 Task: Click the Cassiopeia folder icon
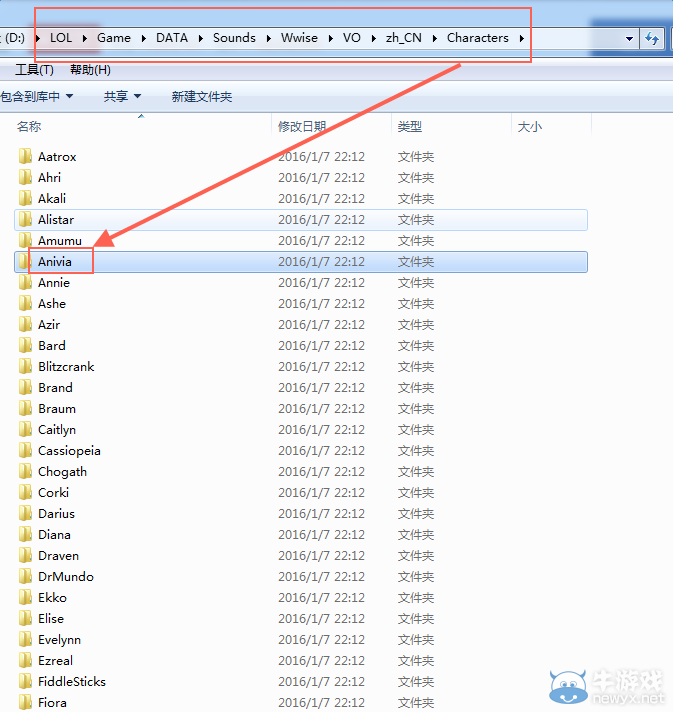click(x=25, y=450)
